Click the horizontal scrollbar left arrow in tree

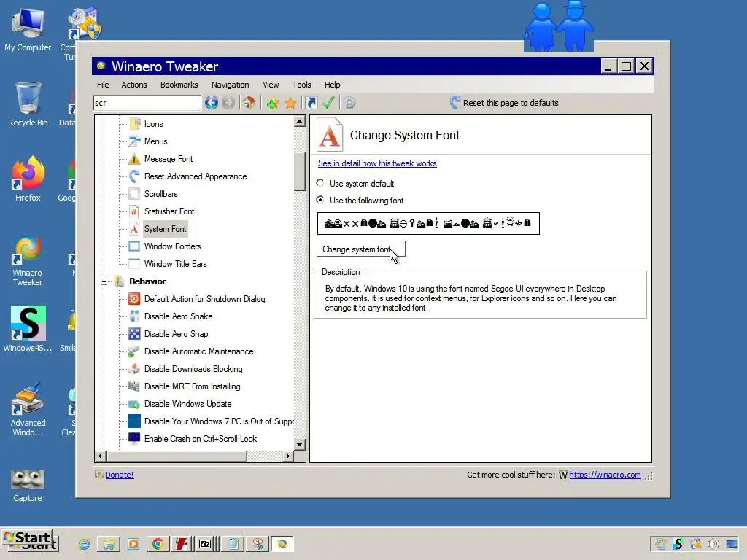tap(100, 456)
